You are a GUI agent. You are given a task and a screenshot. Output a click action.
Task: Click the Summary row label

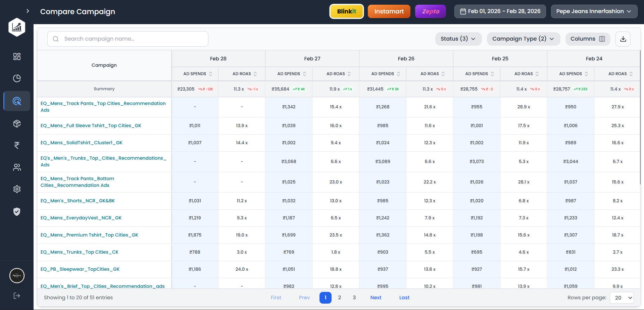point(104,89)
